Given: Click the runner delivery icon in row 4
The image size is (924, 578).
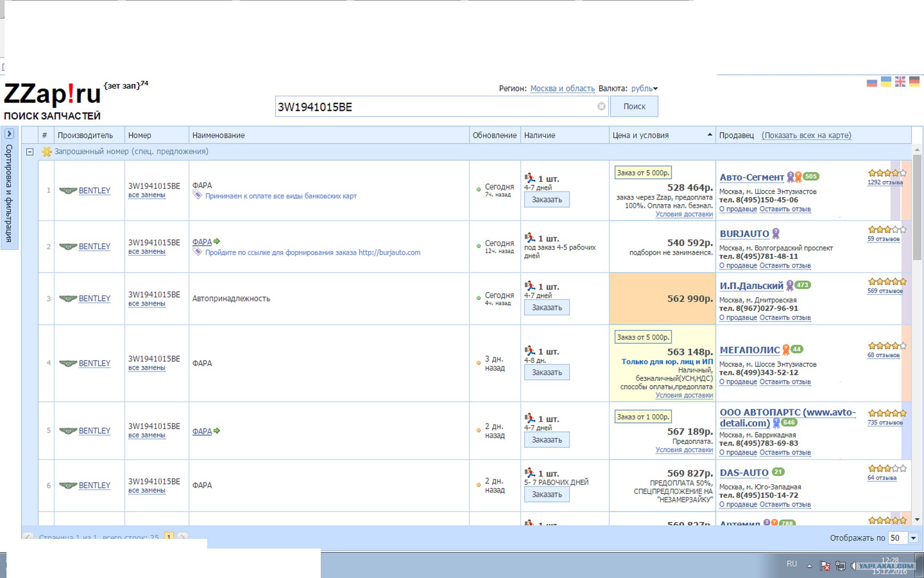Looking at the screenshot, I should point(530,350).
